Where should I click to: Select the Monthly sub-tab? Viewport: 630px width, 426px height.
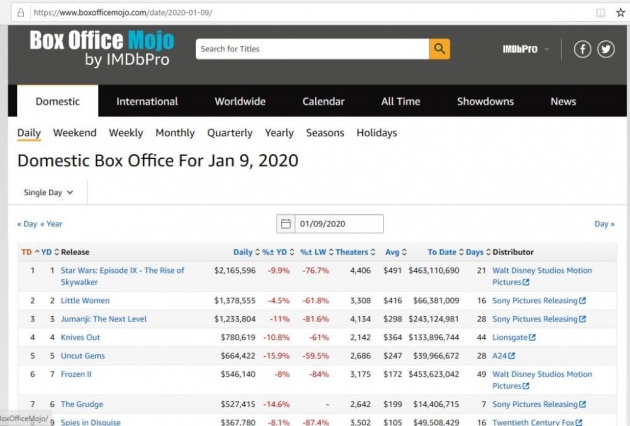pyautogui.click(x=175, y=133)
